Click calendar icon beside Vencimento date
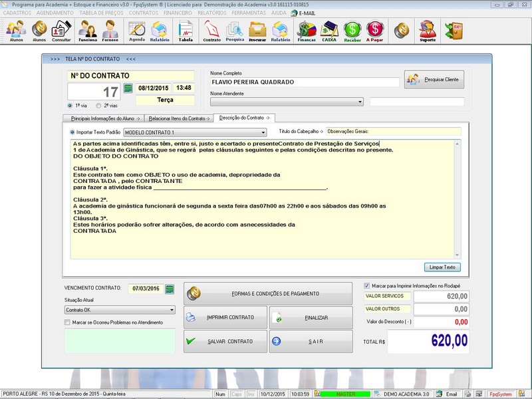532x399 pixels. tap(170, 289)
